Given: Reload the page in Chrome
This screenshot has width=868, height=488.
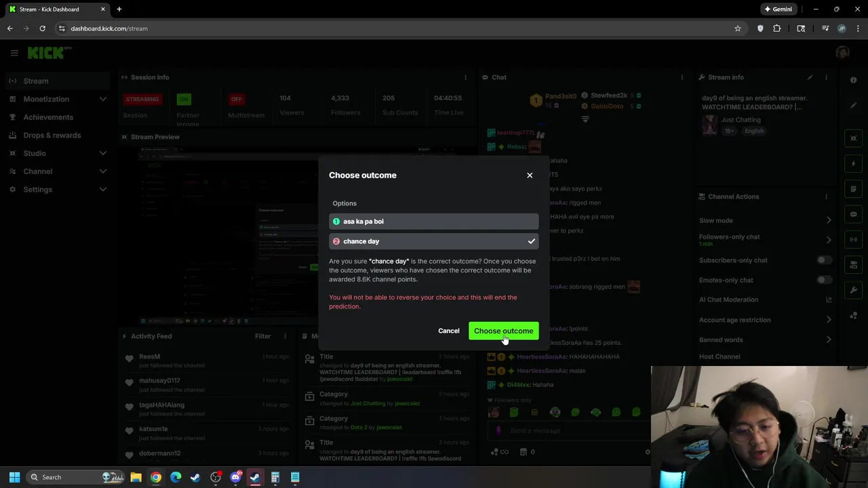Looking at the screenshot, I should point(42,28).
